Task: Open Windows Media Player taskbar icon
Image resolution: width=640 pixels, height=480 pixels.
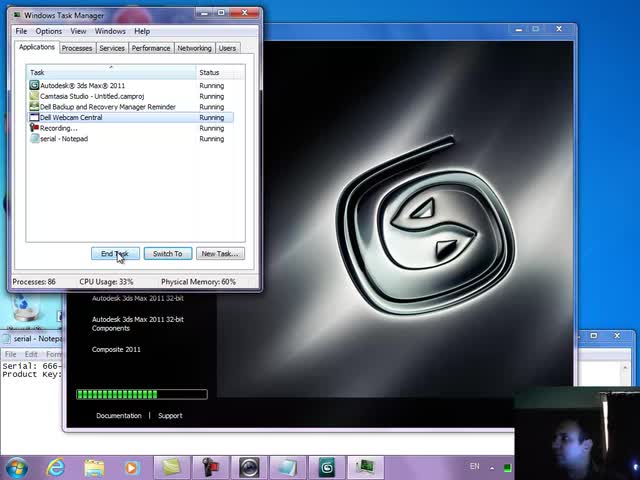Action: pos(132,468)
